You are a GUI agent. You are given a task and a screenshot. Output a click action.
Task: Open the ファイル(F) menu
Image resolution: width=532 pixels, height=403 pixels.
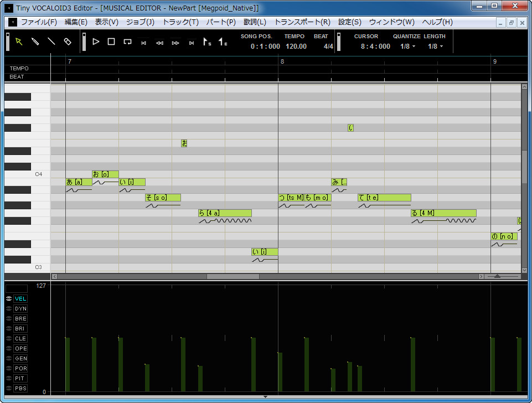[39, 22]
